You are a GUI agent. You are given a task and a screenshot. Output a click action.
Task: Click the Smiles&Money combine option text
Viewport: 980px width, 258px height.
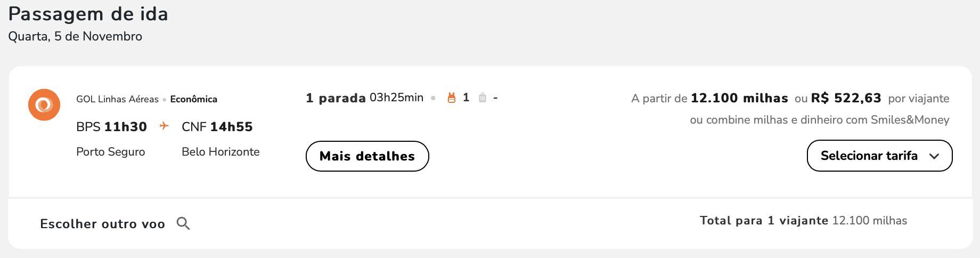pos(819,120)
